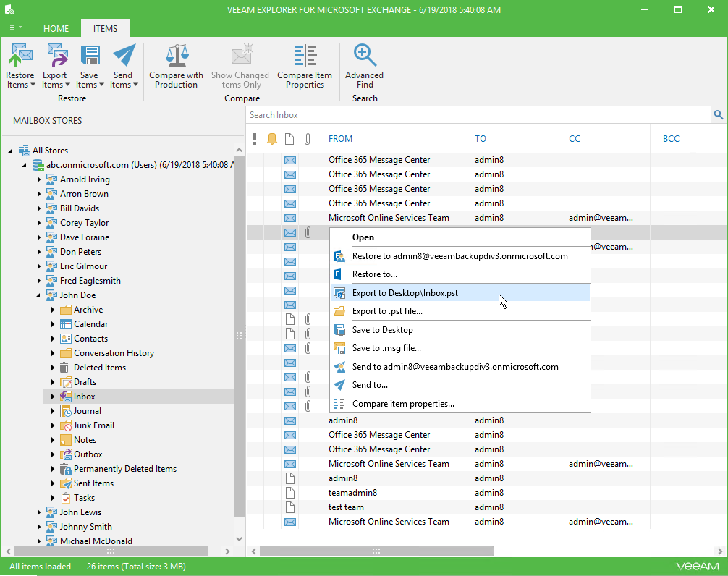Image resolution: width=728 pixels, height=576 pixels.
Task: Choose Restore to admin8@veeambackupdiv3.onmicrosoft.com
Action: pyautogui.click(x=460, y=256)
